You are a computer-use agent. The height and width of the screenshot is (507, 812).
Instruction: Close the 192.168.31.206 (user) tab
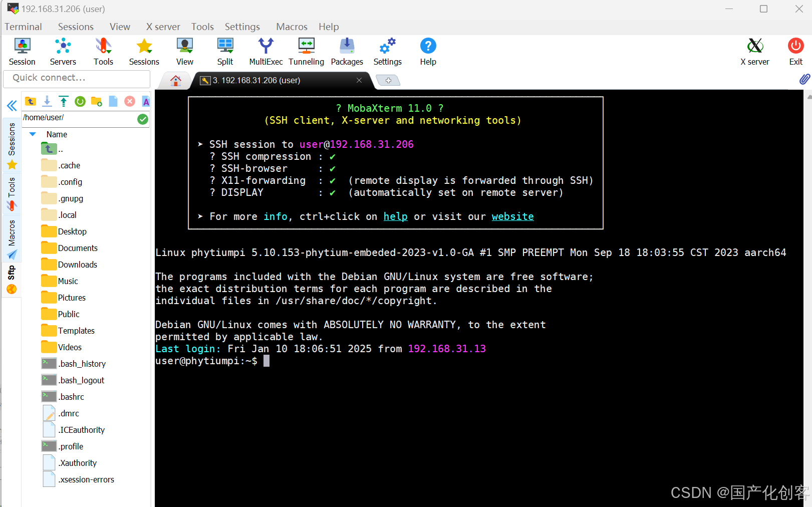(x=359, y=80)
